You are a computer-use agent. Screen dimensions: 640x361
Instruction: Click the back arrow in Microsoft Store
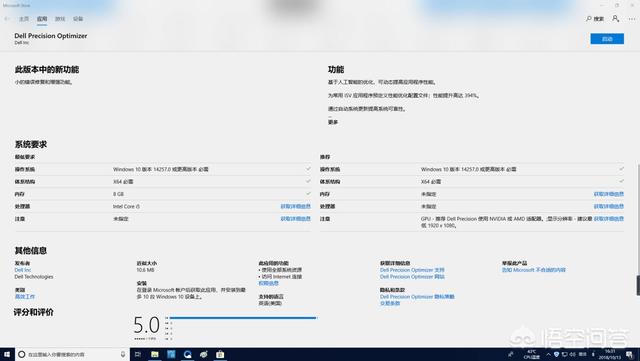click(7, 19)
